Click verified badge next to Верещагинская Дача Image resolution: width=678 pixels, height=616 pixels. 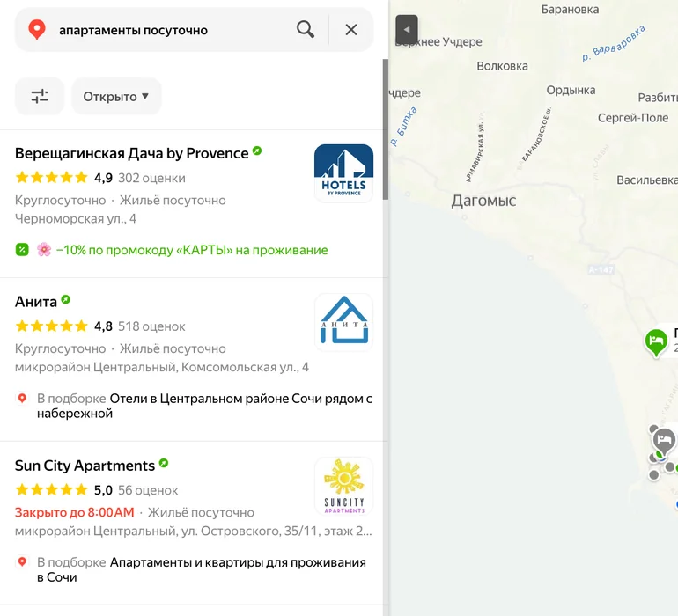pyautogui.click(x=257, y=150)
